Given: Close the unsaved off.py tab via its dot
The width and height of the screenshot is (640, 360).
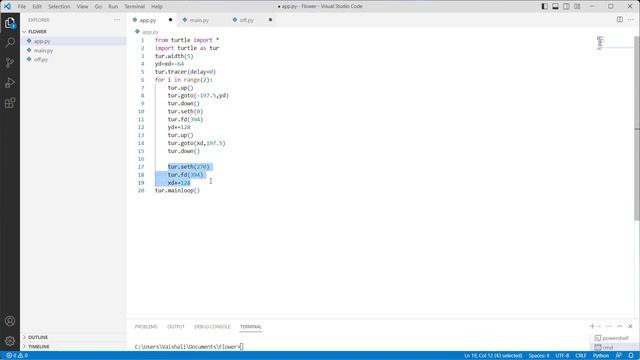Looking at the screenshot, I should 270,20.
